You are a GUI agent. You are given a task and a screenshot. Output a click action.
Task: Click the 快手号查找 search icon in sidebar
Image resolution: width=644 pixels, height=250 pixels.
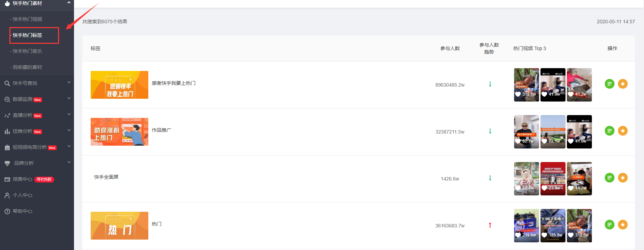7,83
